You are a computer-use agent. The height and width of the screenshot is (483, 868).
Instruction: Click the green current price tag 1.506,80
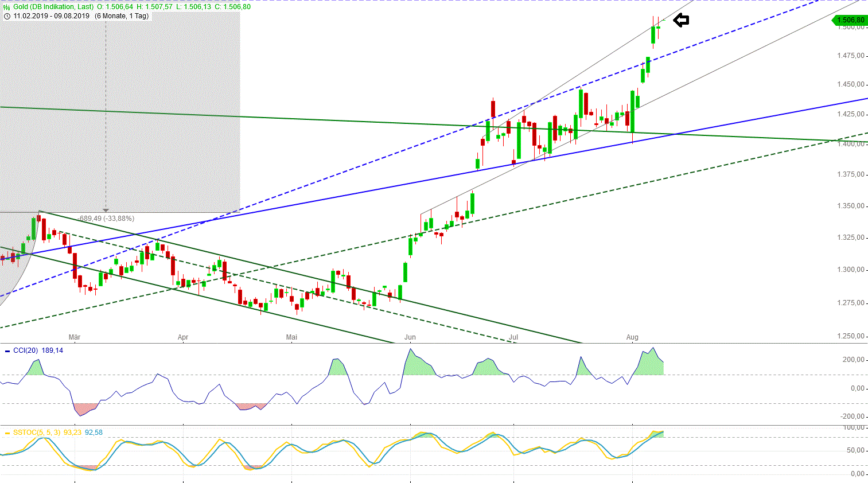(x=850, y=20)
